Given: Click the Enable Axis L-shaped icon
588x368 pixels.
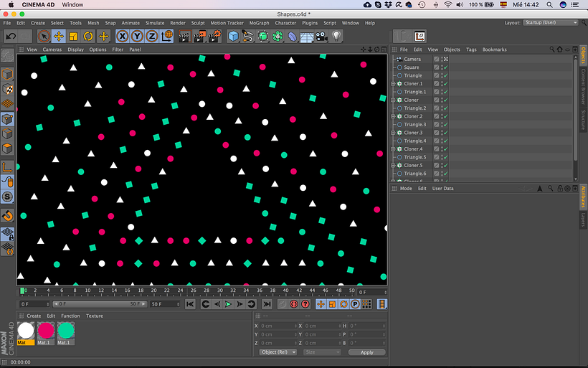Looking at the screenshot, I should click(7, 167).
